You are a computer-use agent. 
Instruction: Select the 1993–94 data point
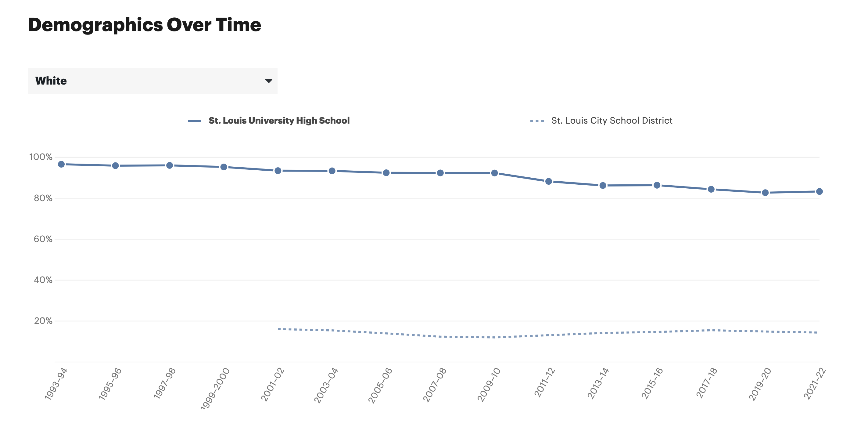[x=61, y=164]
